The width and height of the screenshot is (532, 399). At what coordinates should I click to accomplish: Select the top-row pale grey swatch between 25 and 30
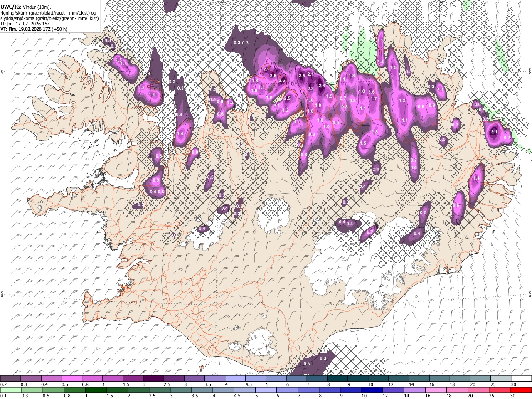point(501,379)
